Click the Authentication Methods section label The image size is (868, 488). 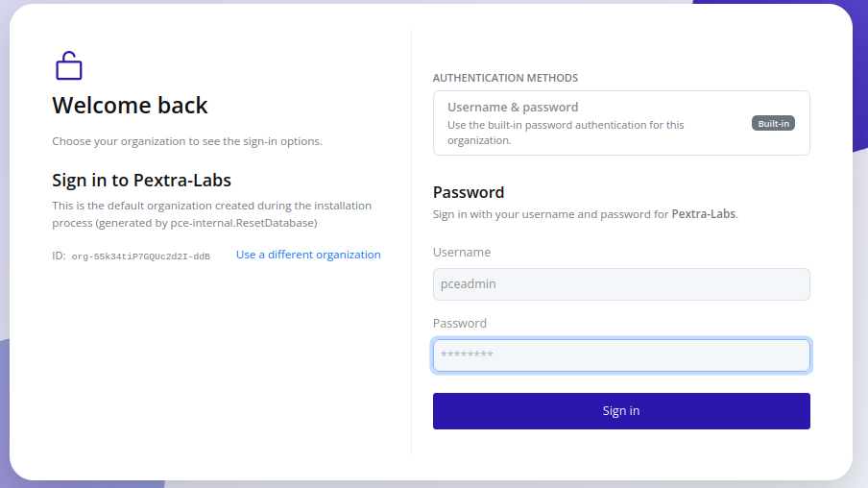tap(505, 78)
